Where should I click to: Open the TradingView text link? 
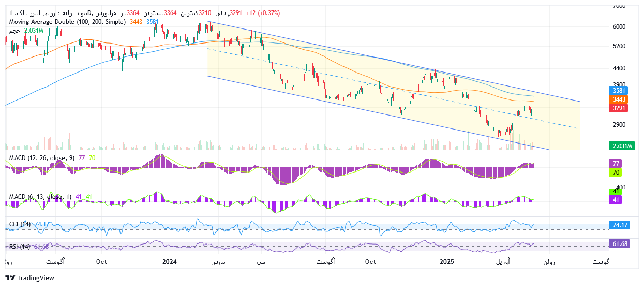coord(36,278)
